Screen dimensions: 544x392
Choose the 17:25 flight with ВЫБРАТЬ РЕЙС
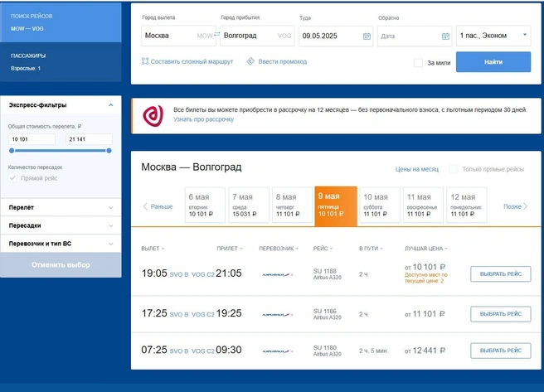(x=501, y=314)
